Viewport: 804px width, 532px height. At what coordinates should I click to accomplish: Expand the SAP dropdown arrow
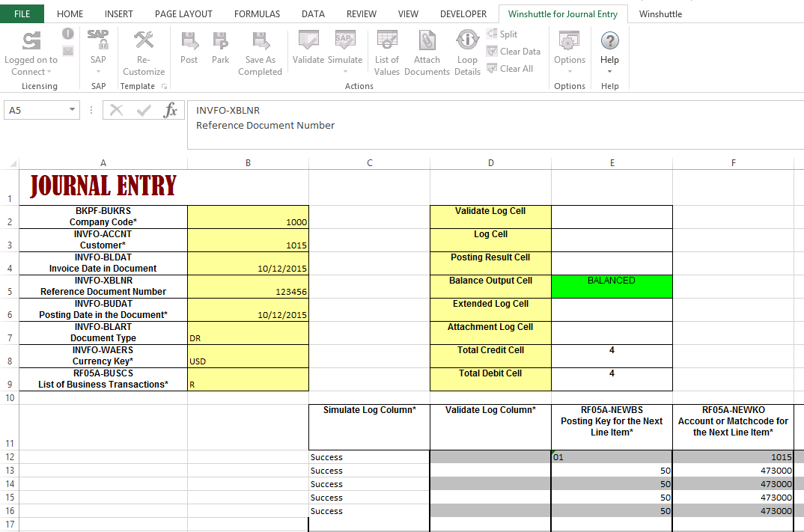[x=98, y=73]
